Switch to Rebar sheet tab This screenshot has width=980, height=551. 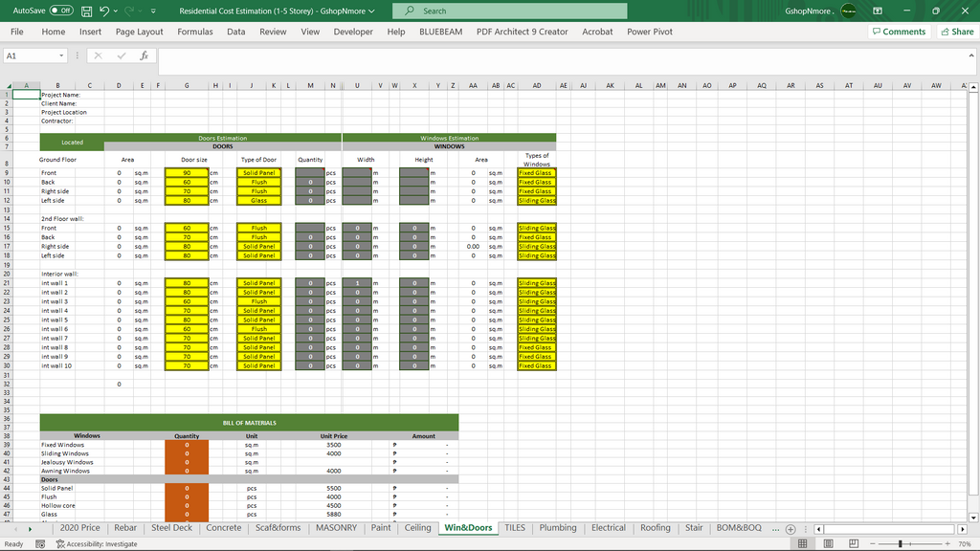click(x=125, y=528)
